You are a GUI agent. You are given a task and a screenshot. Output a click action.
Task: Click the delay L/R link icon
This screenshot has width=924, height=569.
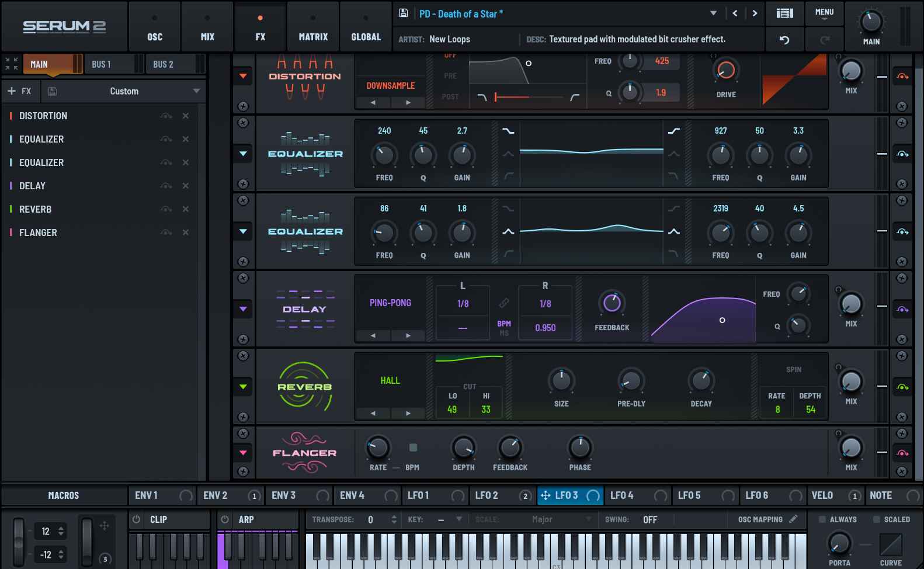(x=503, y=303)
